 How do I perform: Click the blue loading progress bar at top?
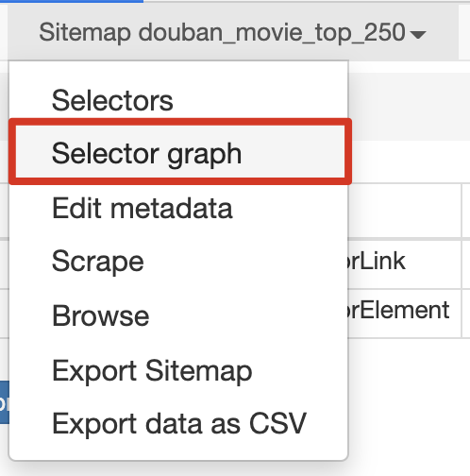[x=72, y=1]
